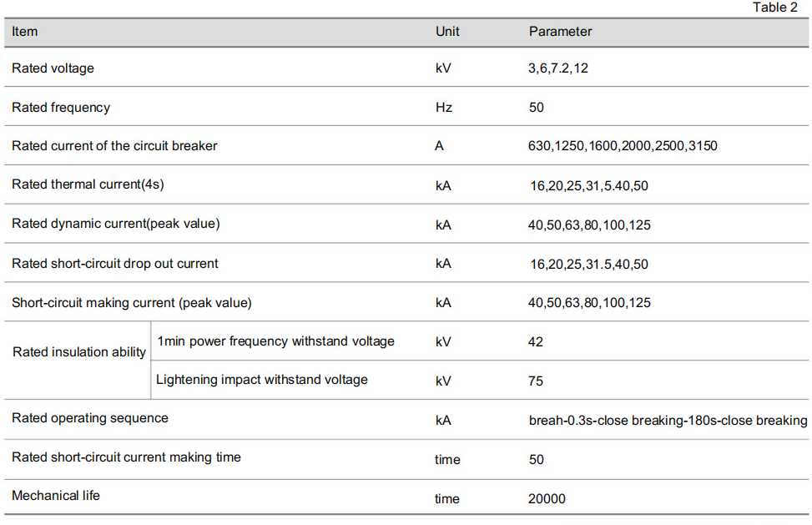Select 'Lightening impact withstand voltage' text

click(x=262, y=380)
